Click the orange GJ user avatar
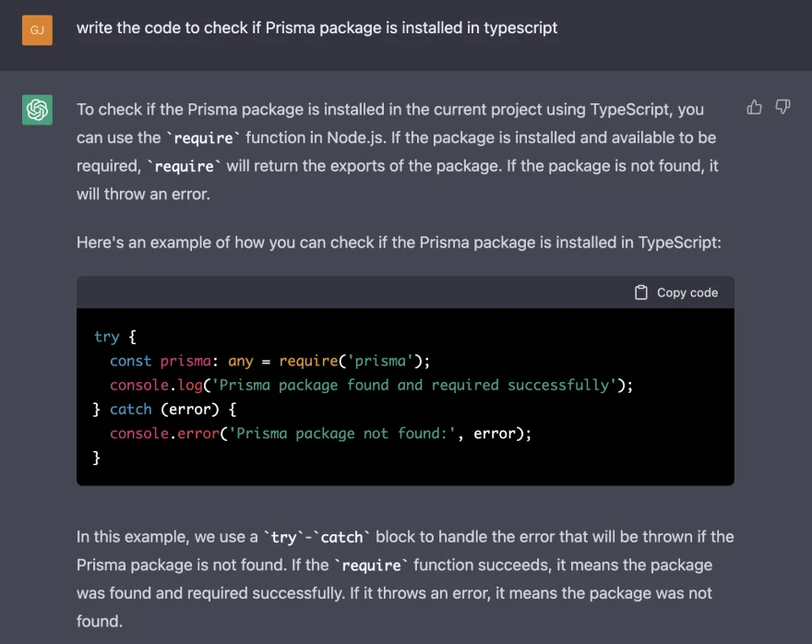 (37, 30)
